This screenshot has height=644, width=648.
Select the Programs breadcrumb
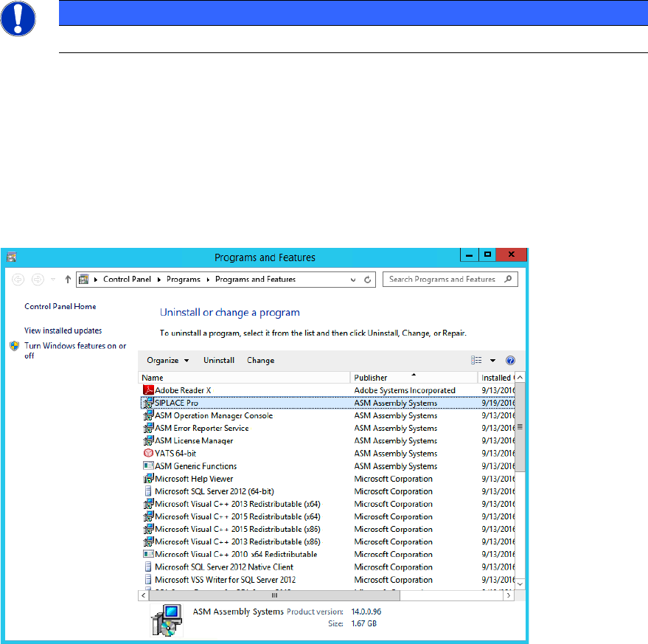point(183,279)
